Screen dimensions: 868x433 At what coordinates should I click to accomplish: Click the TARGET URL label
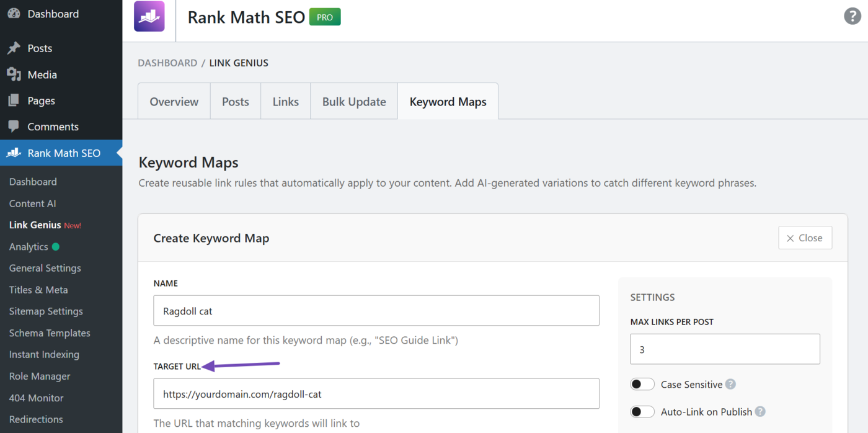click(177, 367)
